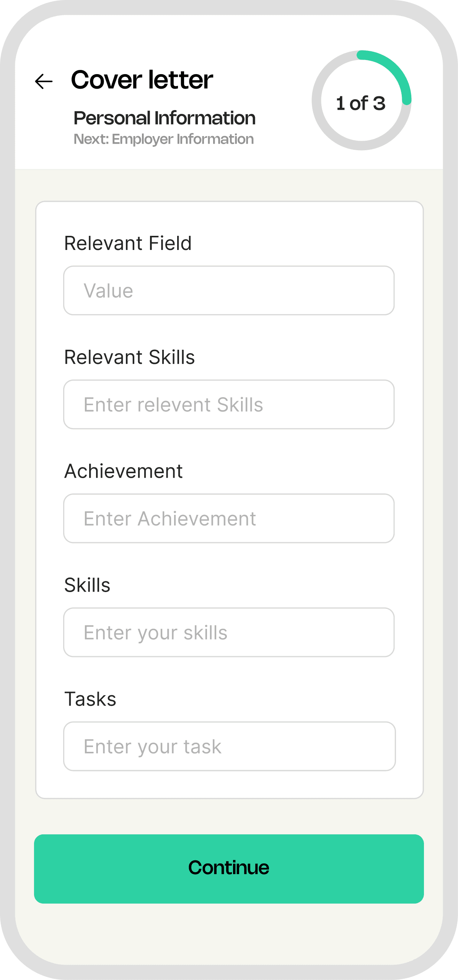Click the Relevant Field label
The image size is (458, 980).
pyautogui.click(x=128, y=243)
